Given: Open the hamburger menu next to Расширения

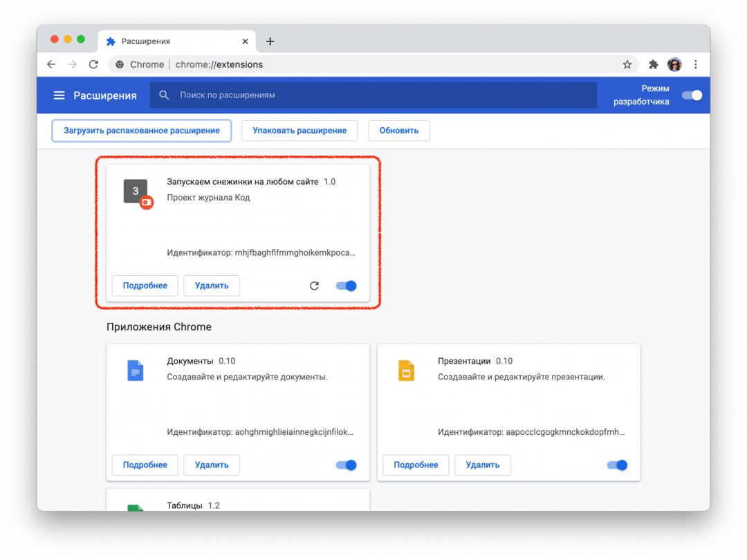Looking at the screenshot, I should point(59,95).
